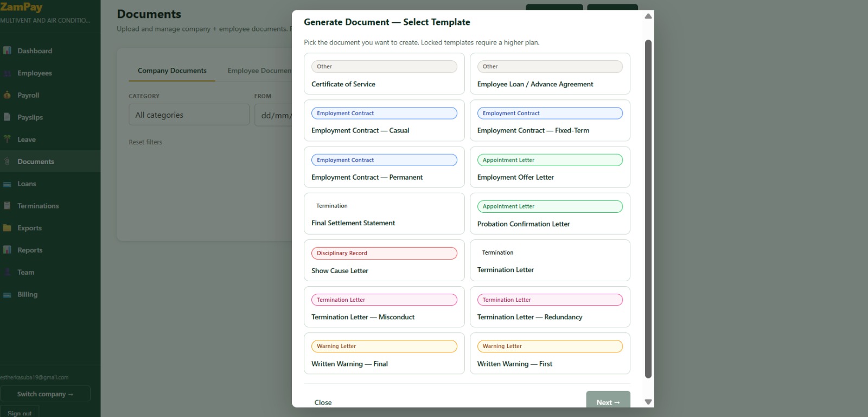The height and width of the screenshot is (417, 868).
Task: Select Employee Loan / Advance Agreement template
Action: point(550,73)
